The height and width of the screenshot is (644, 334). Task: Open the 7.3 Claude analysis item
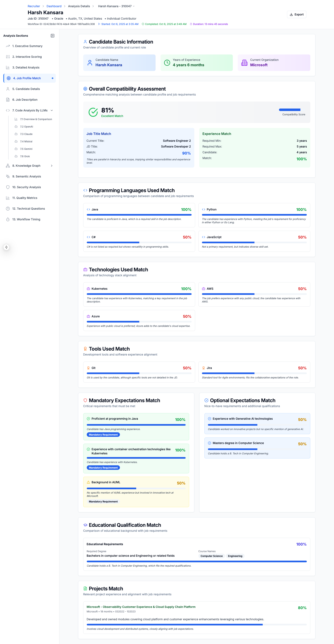26,134
